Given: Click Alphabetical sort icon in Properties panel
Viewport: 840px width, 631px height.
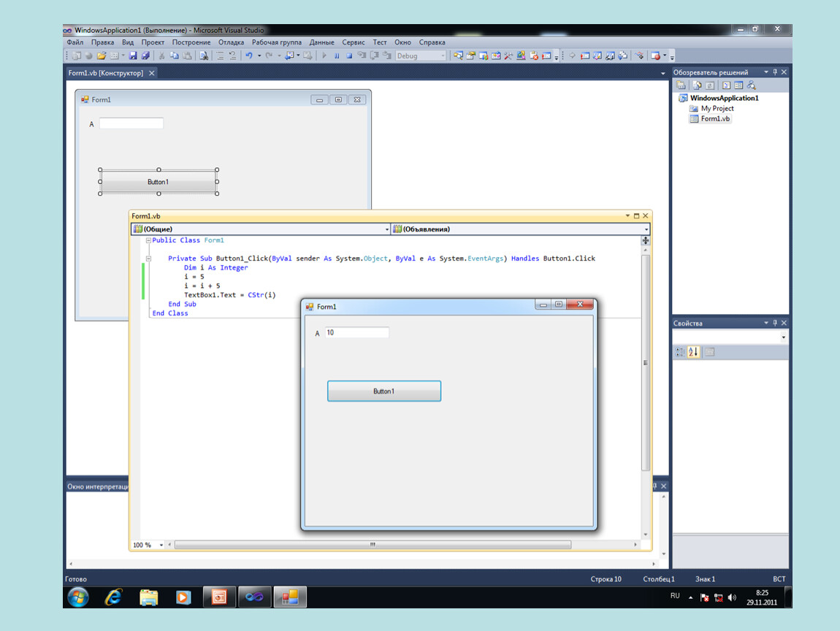Looking at the screenshot, I should (x=693, y=352).
